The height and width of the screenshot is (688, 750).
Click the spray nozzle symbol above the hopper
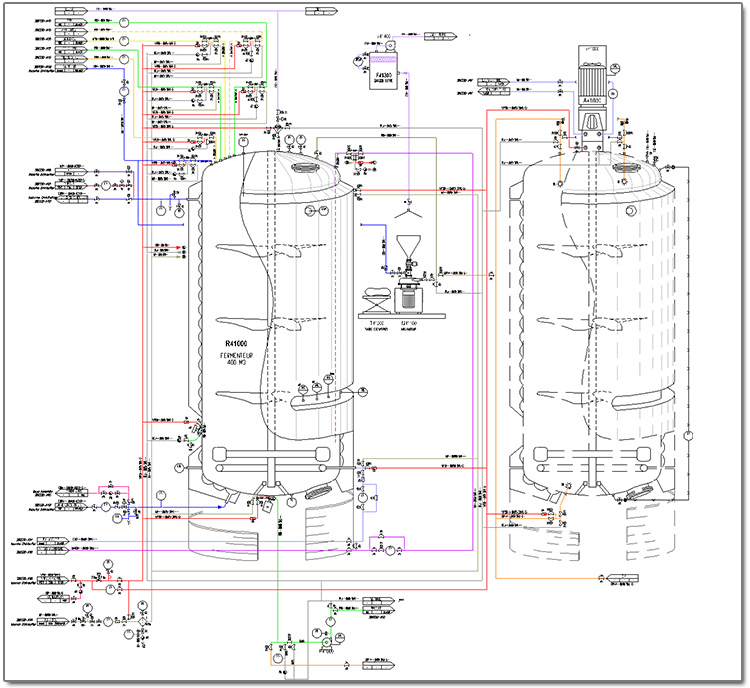tap(409, 210)
